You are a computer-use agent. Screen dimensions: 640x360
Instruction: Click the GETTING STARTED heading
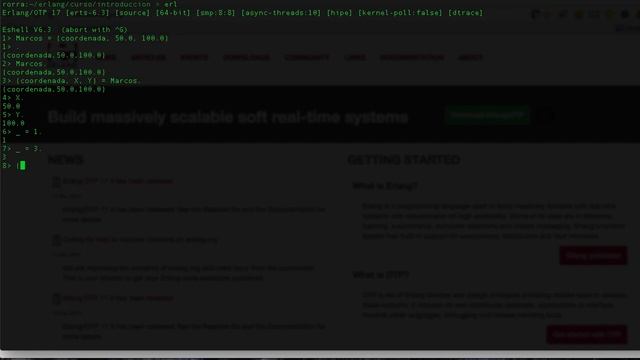click(404, 160)
